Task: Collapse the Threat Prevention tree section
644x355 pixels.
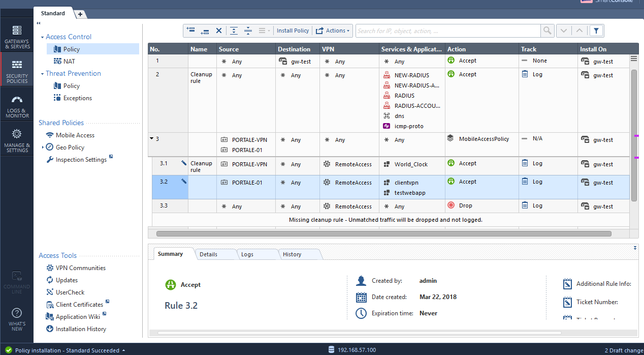Action: tap(43, 74)
